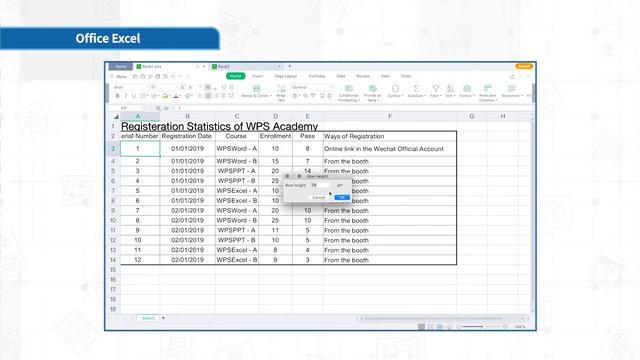
Task: Open the Page Layout ribbon tab
Action: click(286, 76)
